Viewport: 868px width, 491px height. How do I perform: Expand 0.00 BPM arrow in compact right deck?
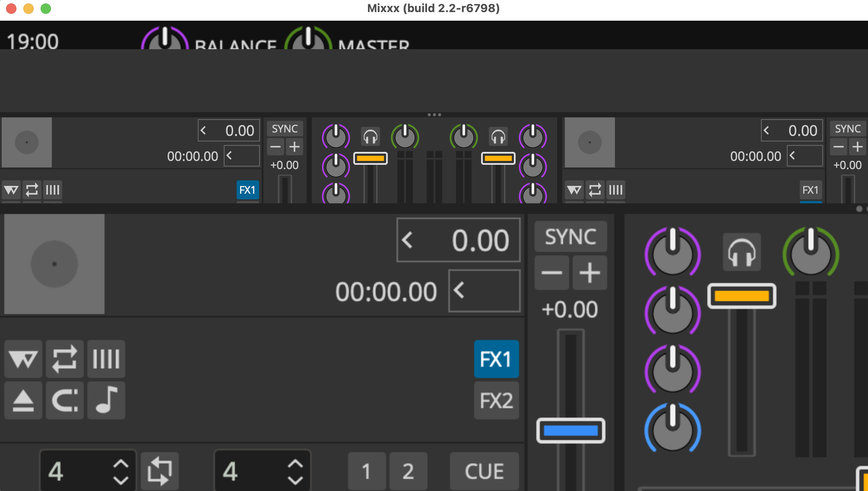[767, 130]
